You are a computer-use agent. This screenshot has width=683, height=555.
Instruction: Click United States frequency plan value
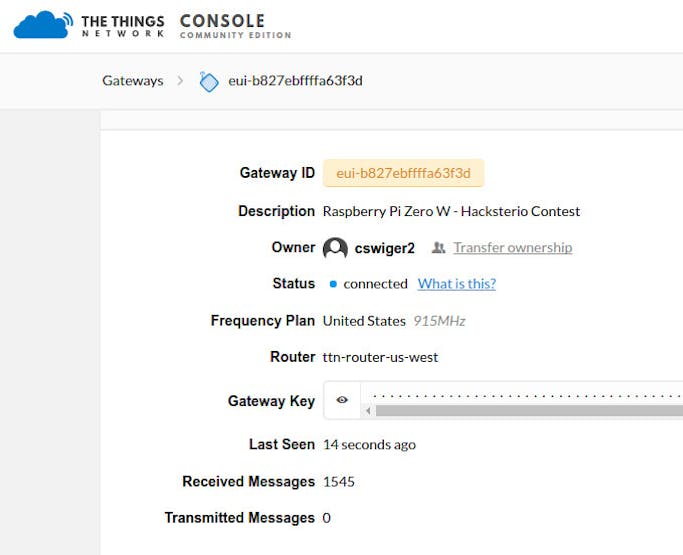click(x=364, y=321)
